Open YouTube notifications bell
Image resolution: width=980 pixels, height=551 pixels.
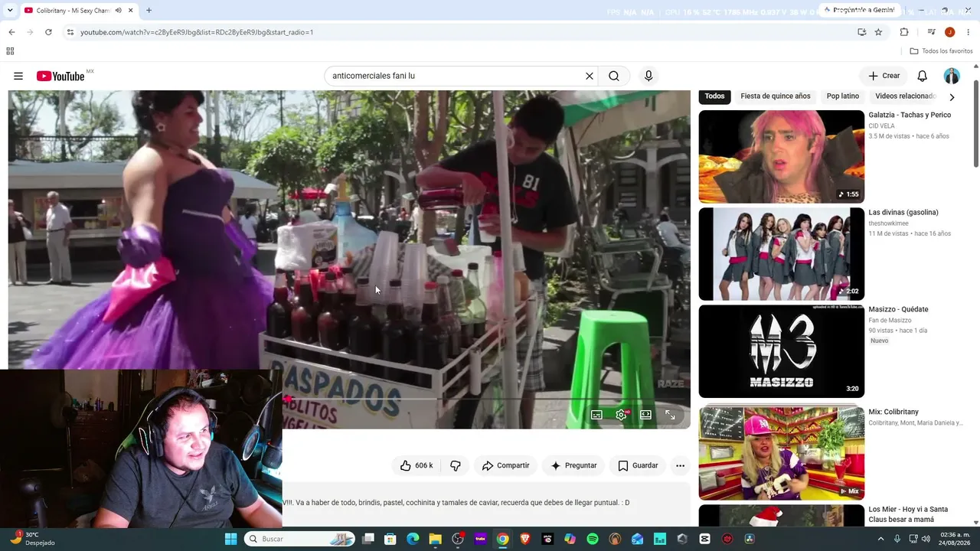click(923, 76)
